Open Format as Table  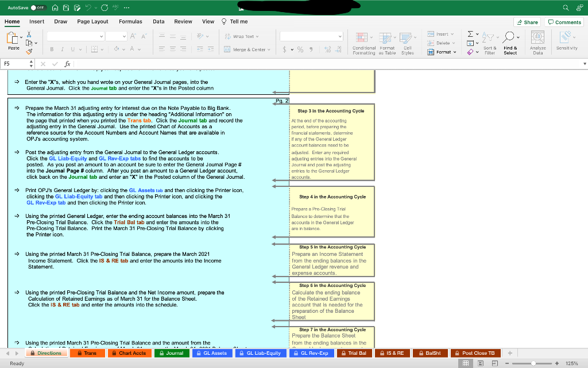[x=387, y=43]
